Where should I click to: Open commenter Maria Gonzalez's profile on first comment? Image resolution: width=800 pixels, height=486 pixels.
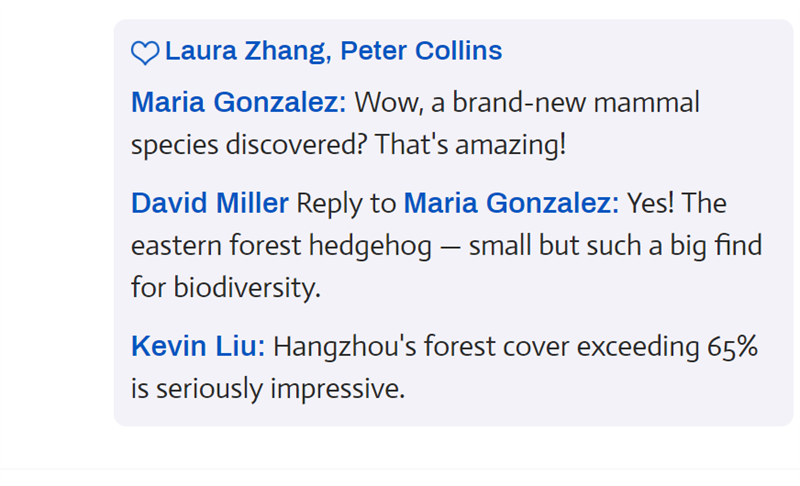238,102
